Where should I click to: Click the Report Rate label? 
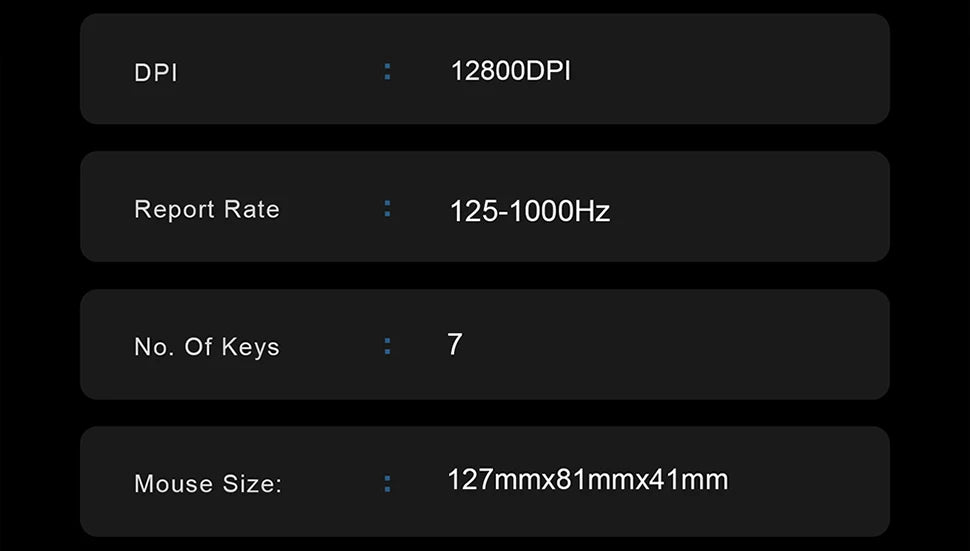pyautogui.click(x=206, y=210)
